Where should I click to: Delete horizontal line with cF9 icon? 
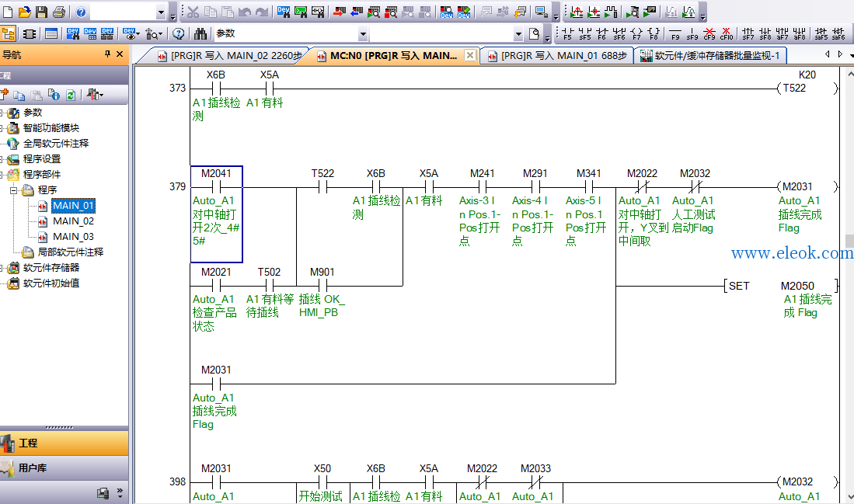tap(709, 33)
